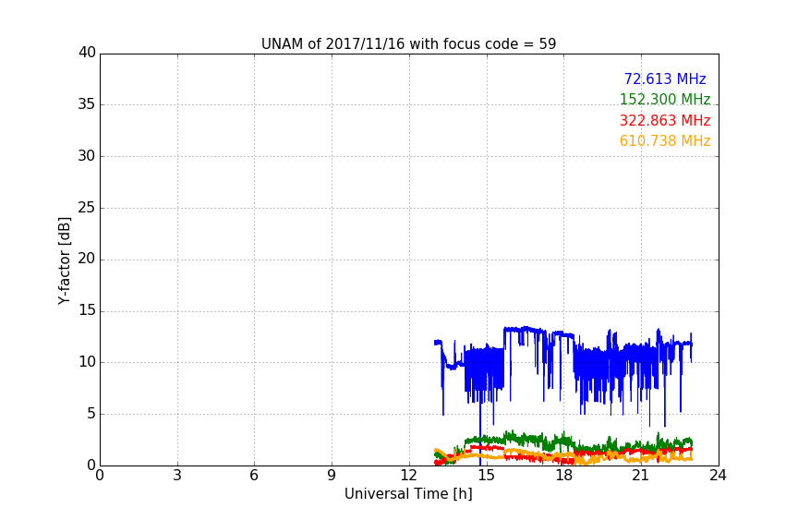Click the x-axis tick label '6'

click(x=254, y=476)
